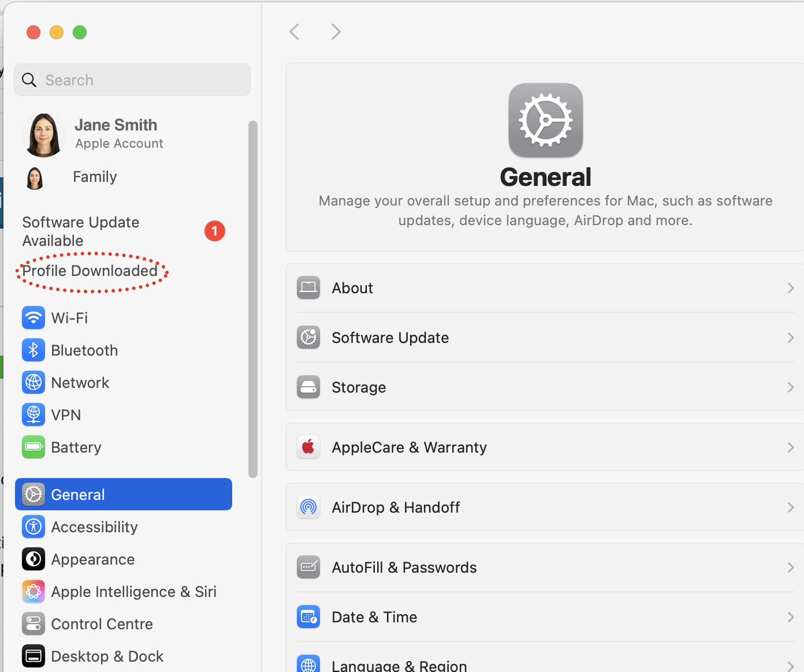
Task: Open Bluetooth settings icon
Action: (x=33, y=350)
